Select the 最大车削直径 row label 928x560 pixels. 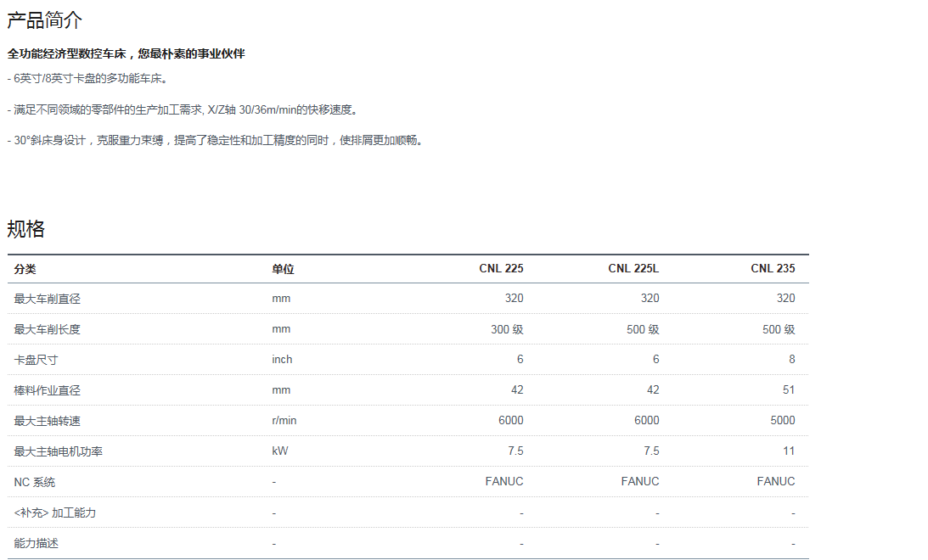click(x=48, y=299)
